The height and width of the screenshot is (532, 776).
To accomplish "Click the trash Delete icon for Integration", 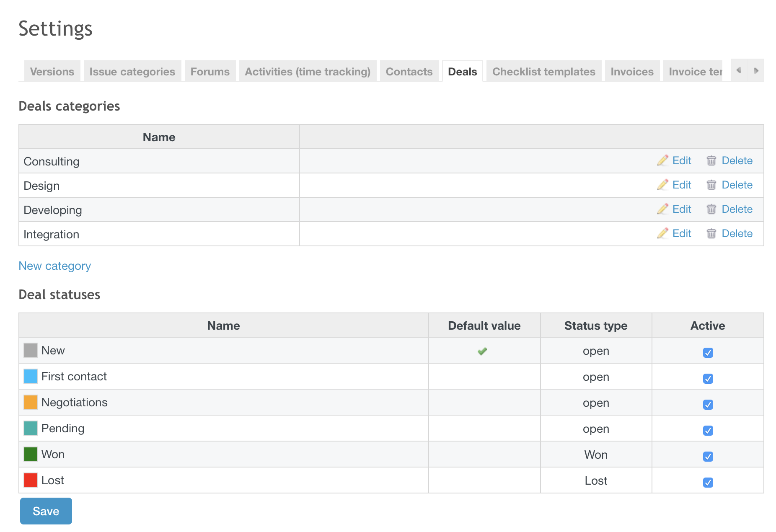I will 711,233.
